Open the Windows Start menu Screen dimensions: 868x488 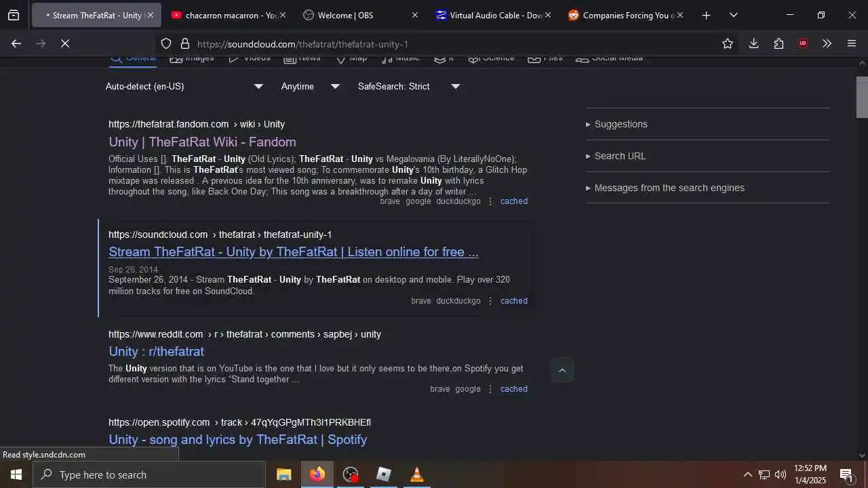point(16,474)
